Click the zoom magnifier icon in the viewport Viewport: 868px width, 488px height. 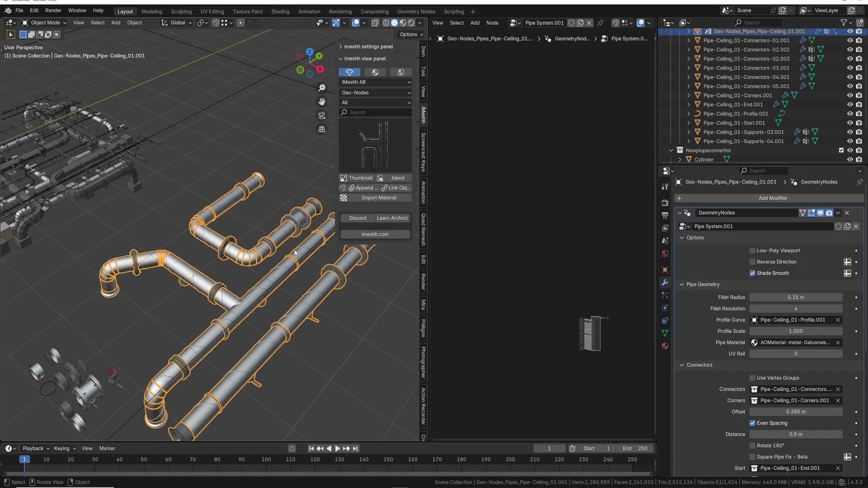(322, 88)
